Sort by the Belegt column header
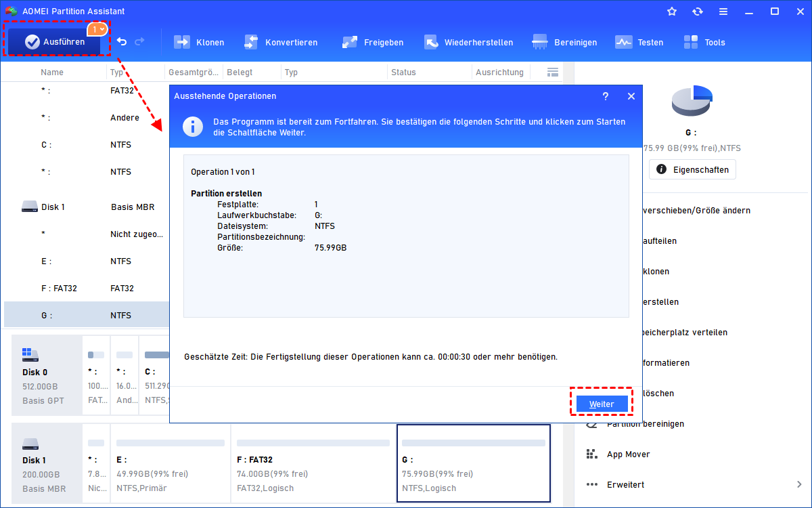The image size is (812, 508). [240, 72]
